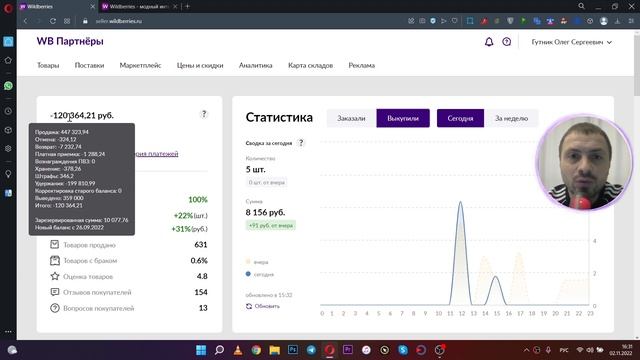Click the сегодня legend dot

[248, 274]
